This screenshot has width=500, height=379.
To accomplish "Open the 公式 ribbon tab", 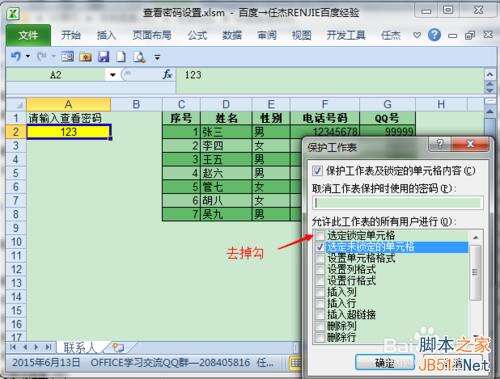I will pos(197,35).
